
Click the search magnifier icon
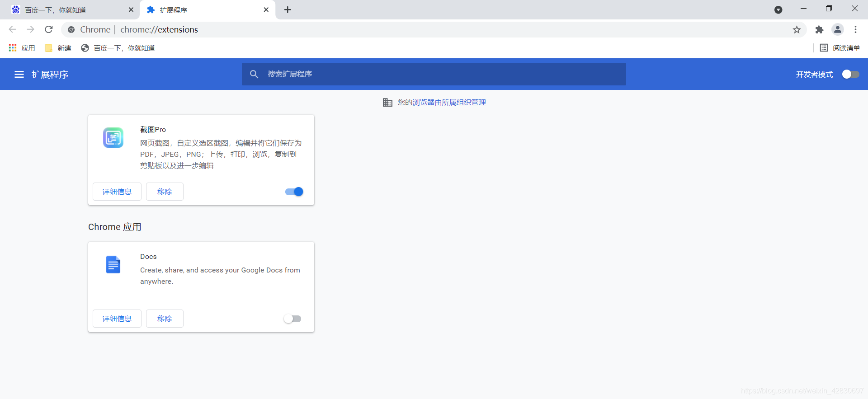[x=254, y=74]
